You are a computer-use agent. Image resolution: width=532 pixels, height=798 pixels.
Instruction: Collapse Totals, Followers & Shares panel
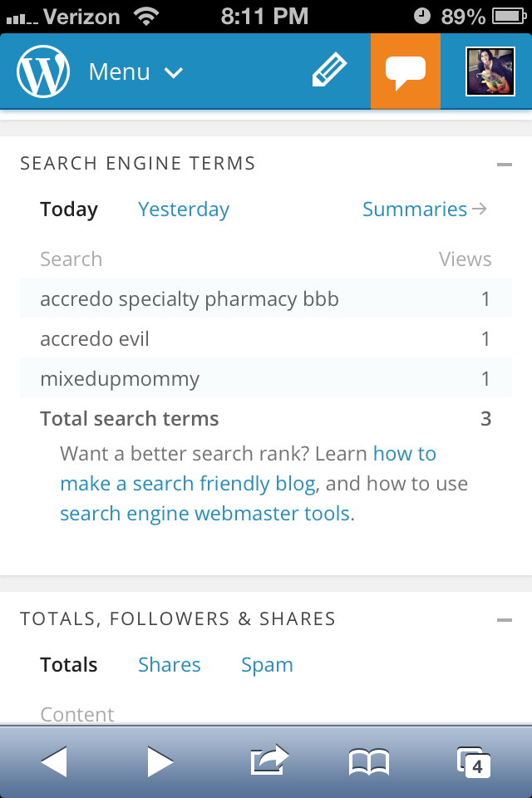(x=504, y=620)
